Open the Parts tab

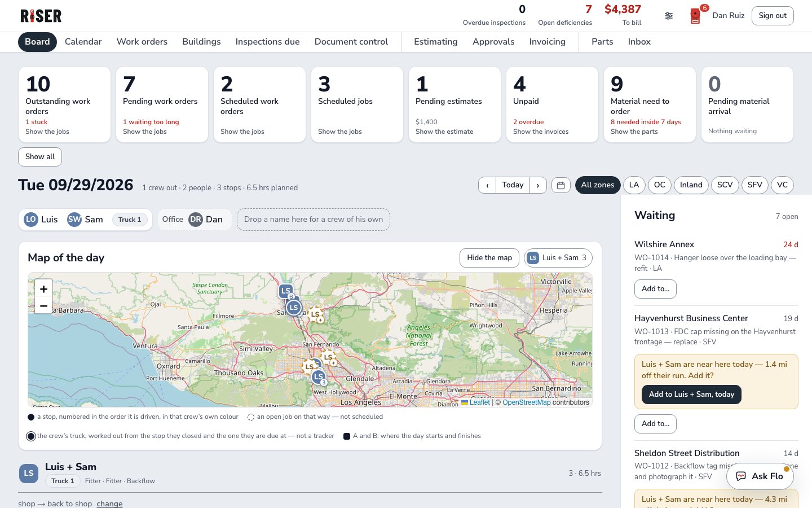[602, 42]
